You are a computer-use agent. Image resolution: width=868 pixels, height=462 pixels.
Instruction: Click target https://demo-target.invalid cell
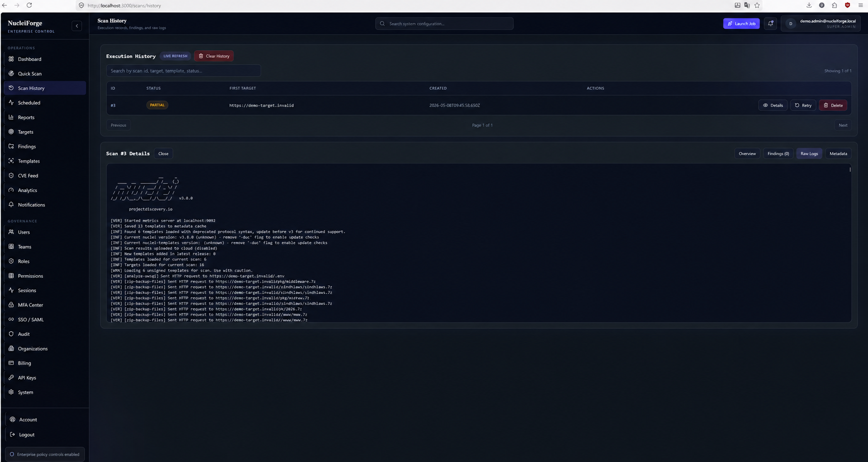[261, 106]
